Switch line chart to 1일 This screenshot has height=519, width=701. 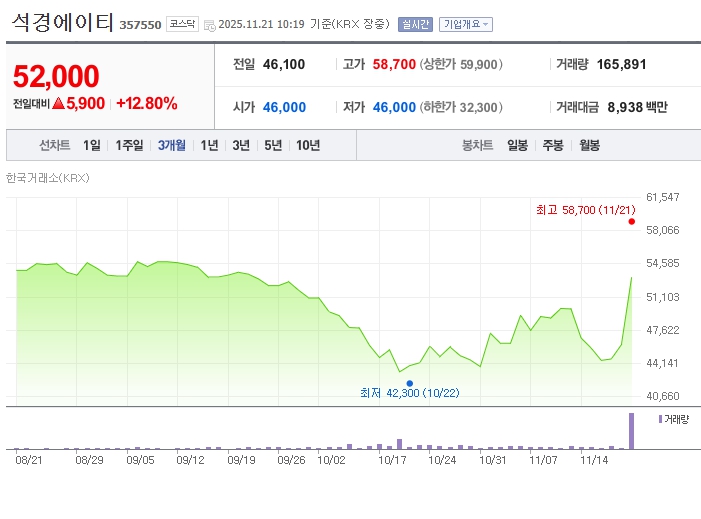point(92,146)
